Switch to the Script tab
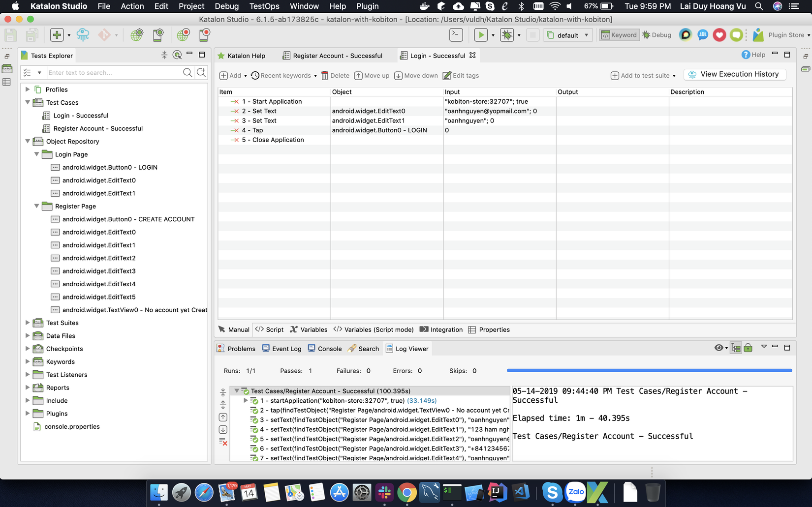812x507 pixels. 269,329
